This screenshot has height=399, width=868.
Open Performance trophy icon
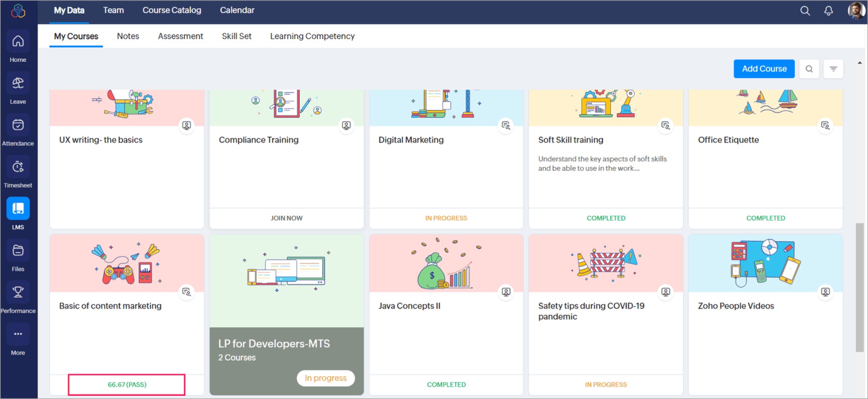18,292
